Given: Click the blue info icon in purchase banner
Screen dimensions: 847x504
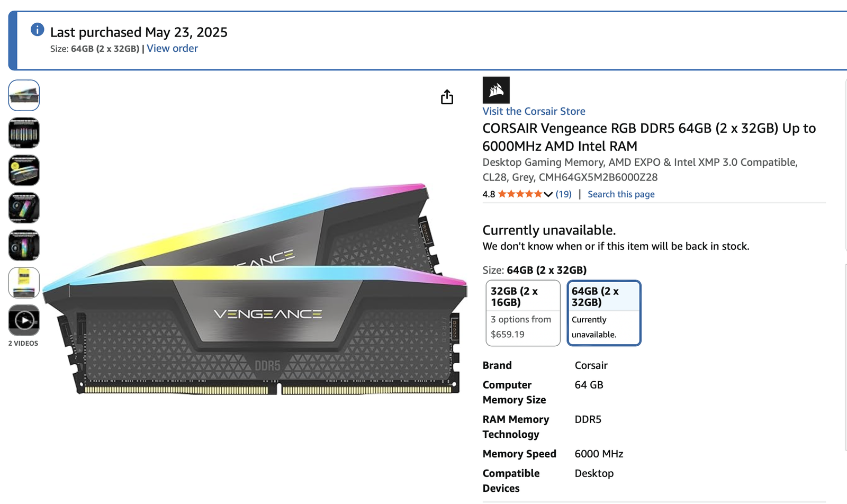Looking at the screenshot, I should point(37,30).
